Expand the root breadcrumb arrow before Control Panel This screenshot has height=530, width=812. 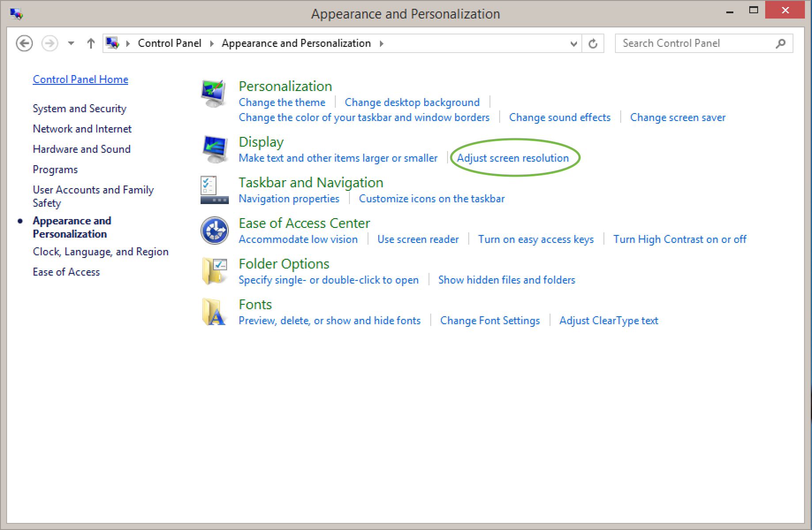(x=128, y=43)
